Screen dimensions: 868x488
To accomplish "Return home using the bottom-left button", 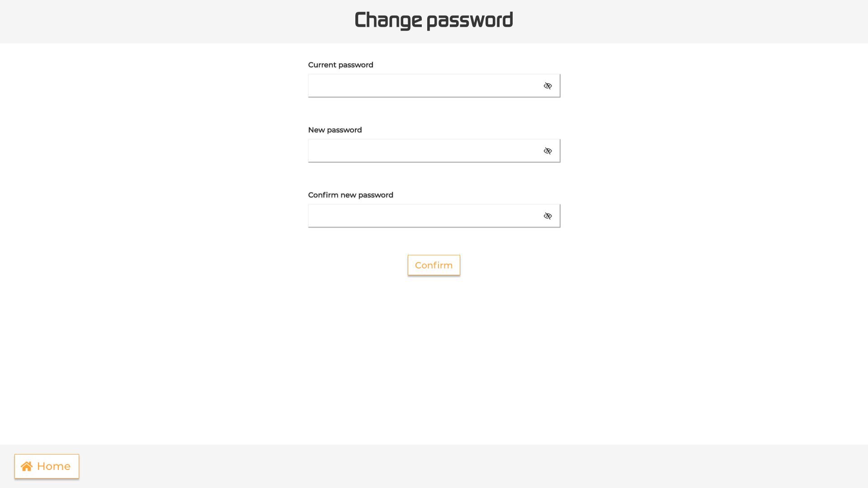I will [x=47, y=466].
